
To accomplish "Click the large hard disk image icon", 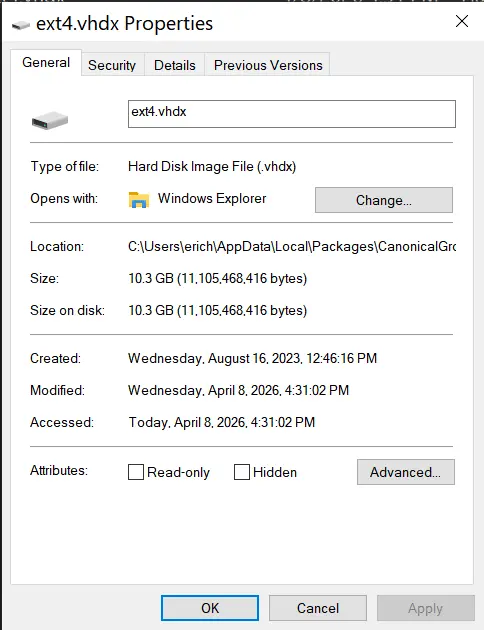I will (50, 120).
